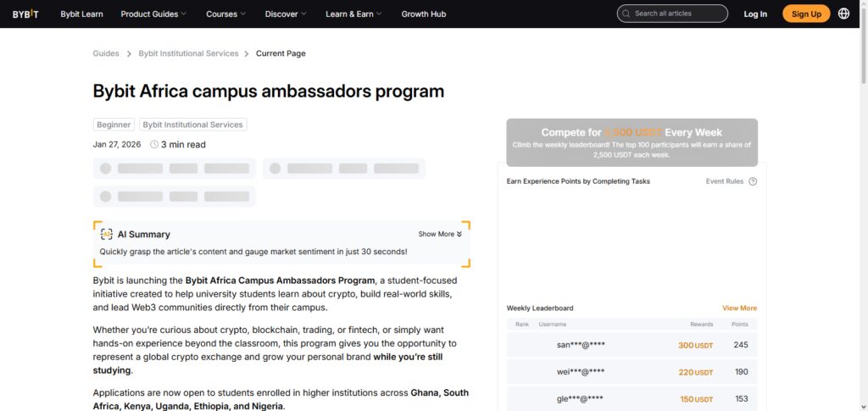Click the 245 points value
The image size is (868, 411).
[x=741, y=345]
